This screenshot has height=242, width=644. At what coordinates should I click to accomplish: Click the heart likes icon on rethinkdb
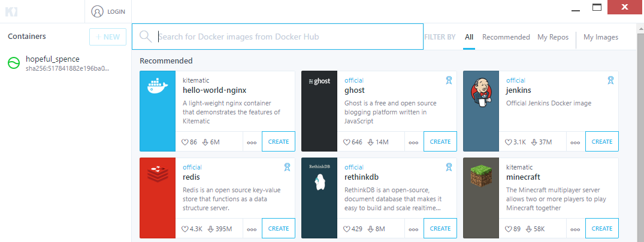pos(347,229)
